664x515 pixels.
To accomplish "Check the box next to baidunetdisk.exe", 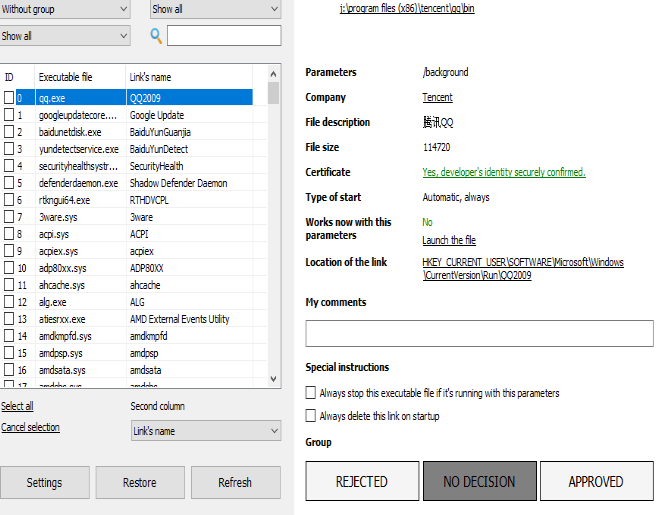I will pyautogui.click(x=9, y=132).
